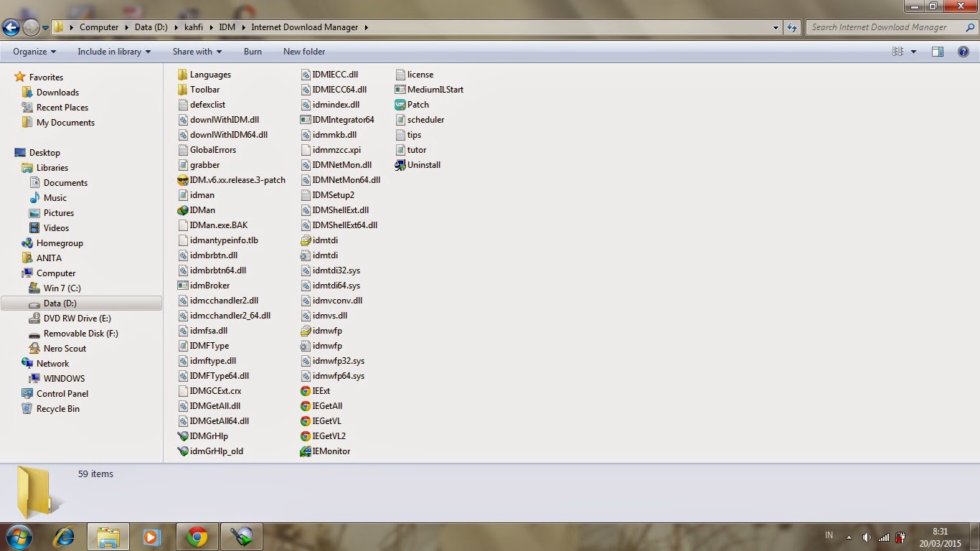980x551 pixels.
Task: Click the Data (D:) breadcrumb segment
Action: 151,28
